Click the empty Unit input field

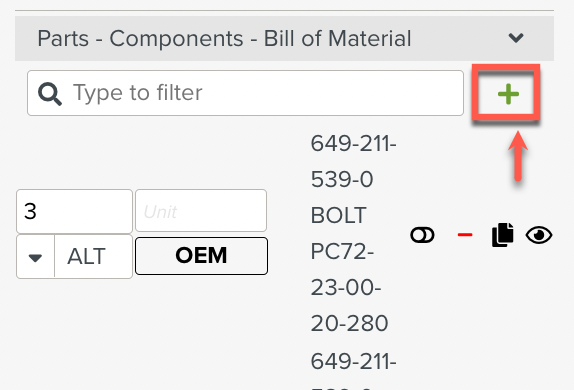point(201,211)
